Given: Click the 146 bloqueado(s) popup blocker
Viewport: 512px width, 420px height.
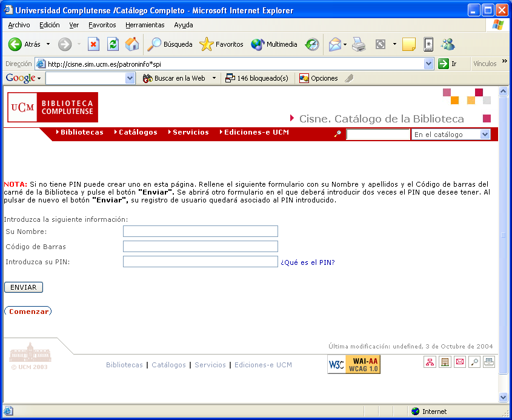Looking at the screenshot, I should [257, 78].
